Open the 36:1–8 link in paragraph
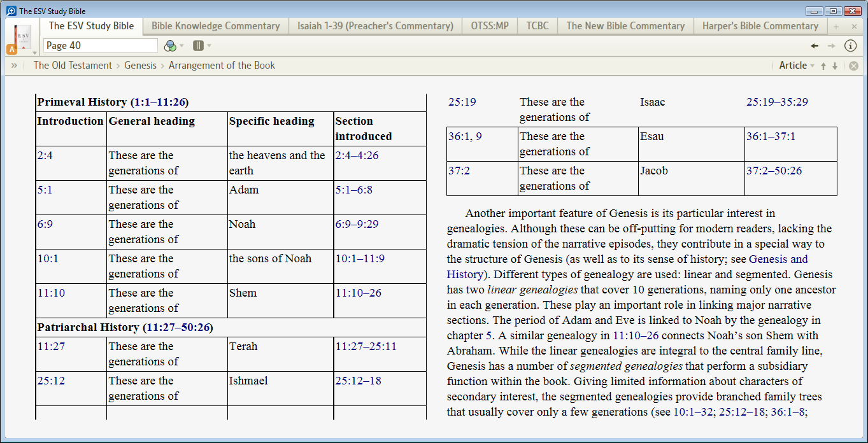This screenshot has width=868, height=443. 789,412
